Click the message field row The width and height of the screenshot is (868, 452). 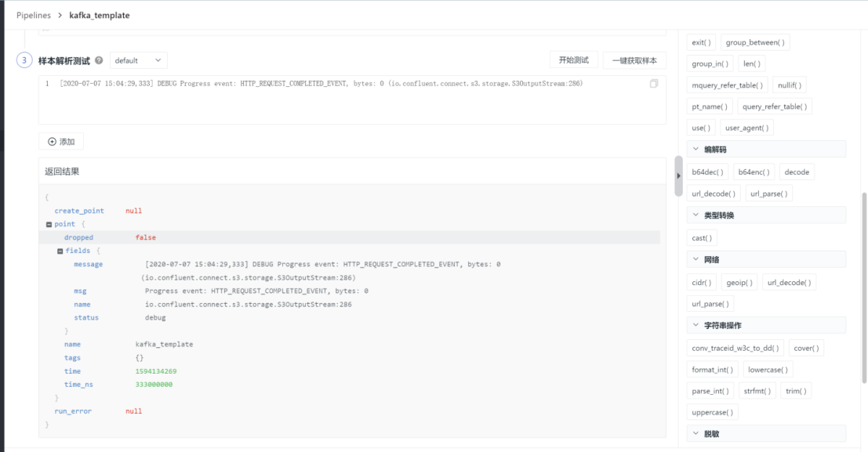(x=349, y=271)
